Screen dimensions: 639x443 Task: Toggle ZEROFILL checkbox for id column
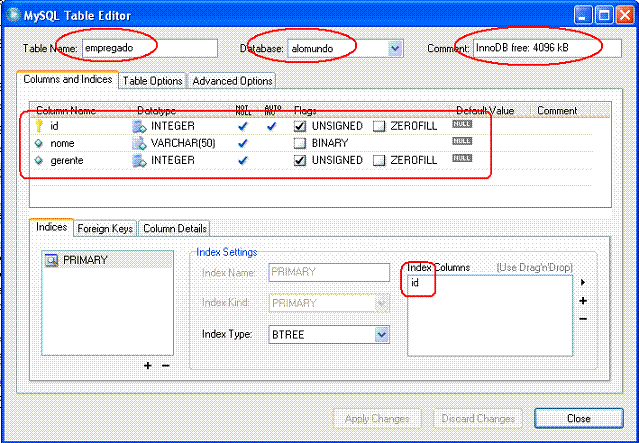379,126
